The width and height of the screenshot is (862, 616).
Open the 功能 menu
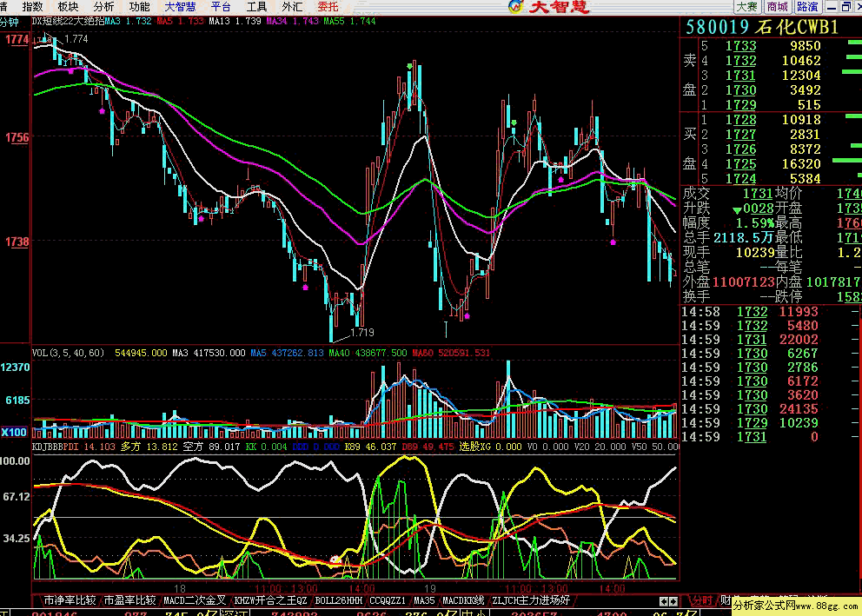[140, 7]
